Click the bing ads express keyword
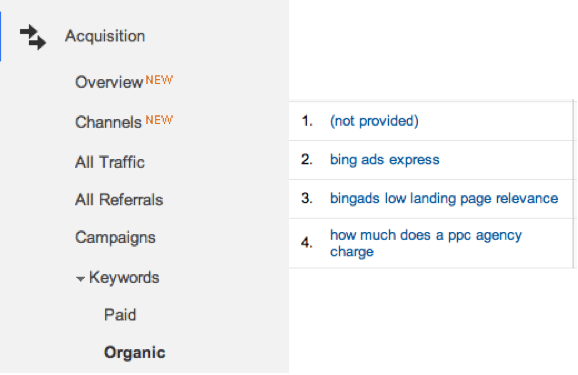578x375 pixels. pyautogui.click(x=384, y=160)
